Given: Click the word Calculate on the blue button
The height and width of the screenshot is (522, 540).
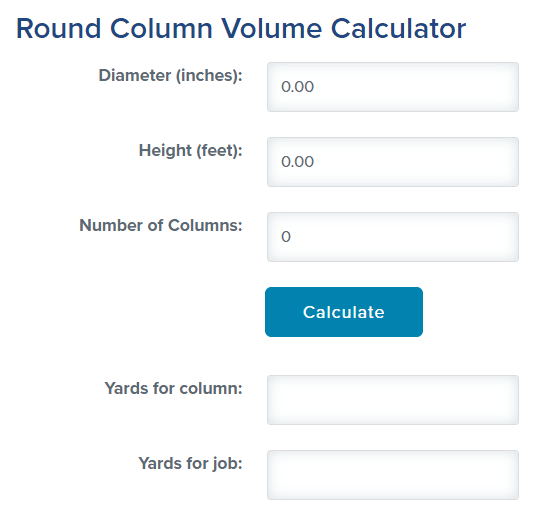Looking at the screenshot, I should click(x=344, y=312).
